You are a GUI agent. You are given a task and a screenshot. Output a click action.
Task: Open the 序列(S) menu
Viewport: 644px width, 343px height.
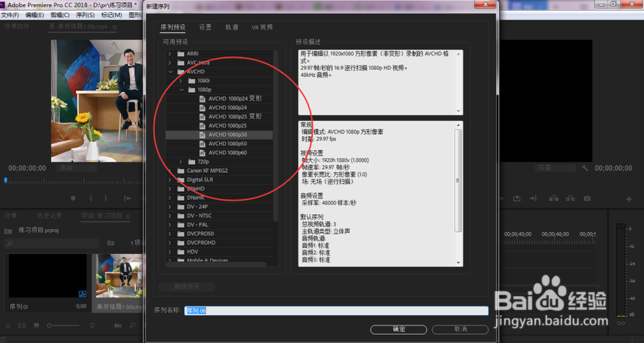tap(85, 15)
